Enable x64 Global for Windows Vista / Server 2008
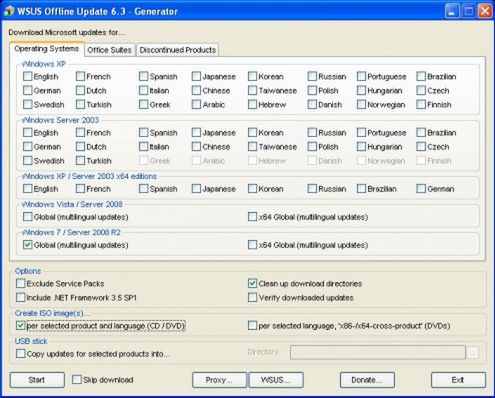This screenshot has width=495, height=398. [252, 217]
